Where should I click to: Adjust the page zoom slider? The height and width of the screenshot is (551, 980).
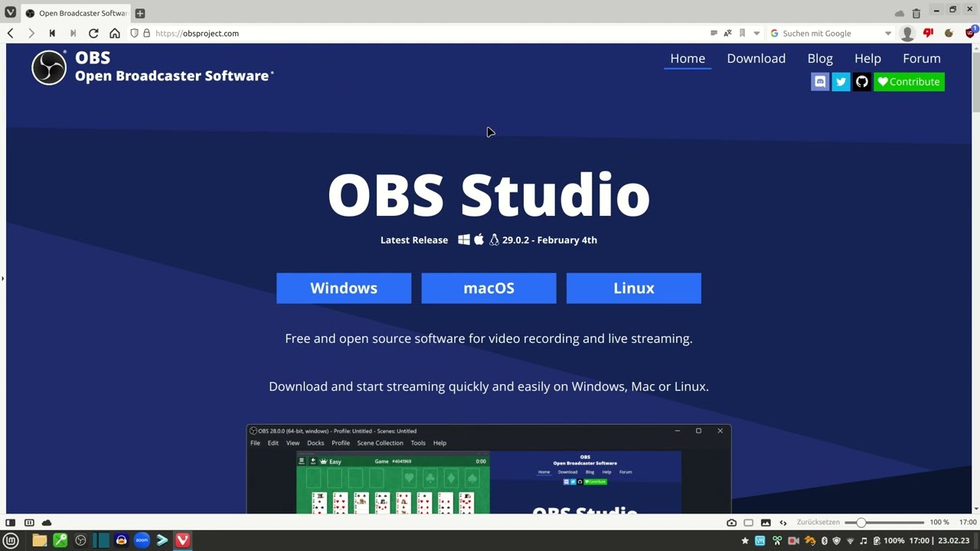884,523
